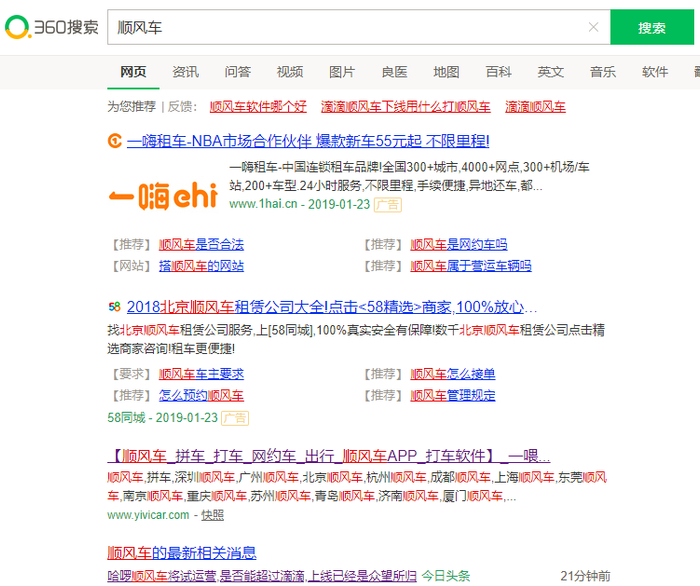Open the 顺风车车主要求 link
Viewport: 700px width, 586px height.
(x=201, y=374)
